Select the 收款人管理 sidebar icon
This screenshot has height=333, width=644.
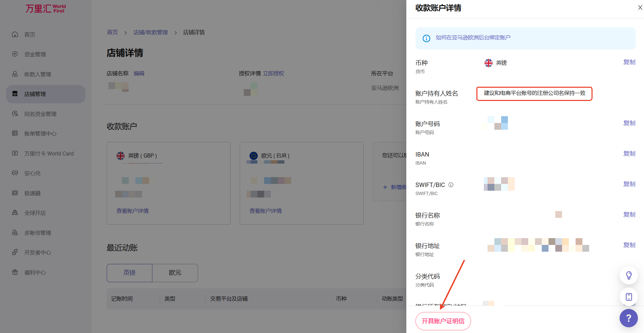tap(15, 74)
